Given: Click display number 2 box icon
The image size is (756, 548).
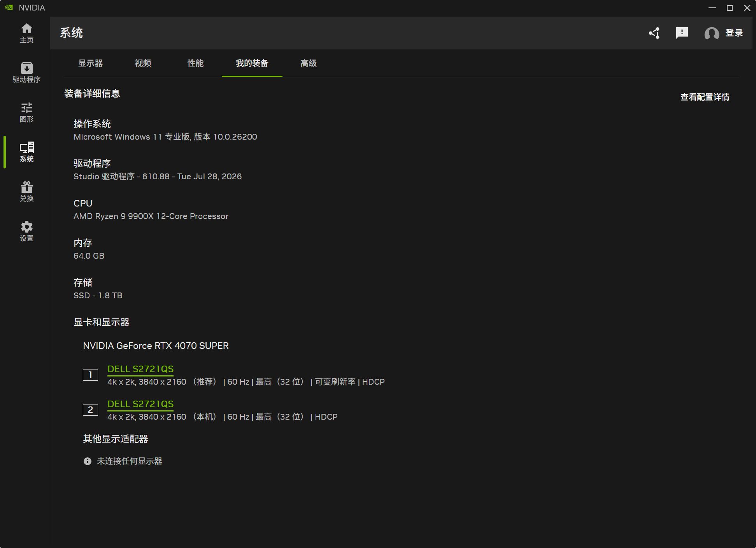Looking at the screenshot, I should pos(90,410).
